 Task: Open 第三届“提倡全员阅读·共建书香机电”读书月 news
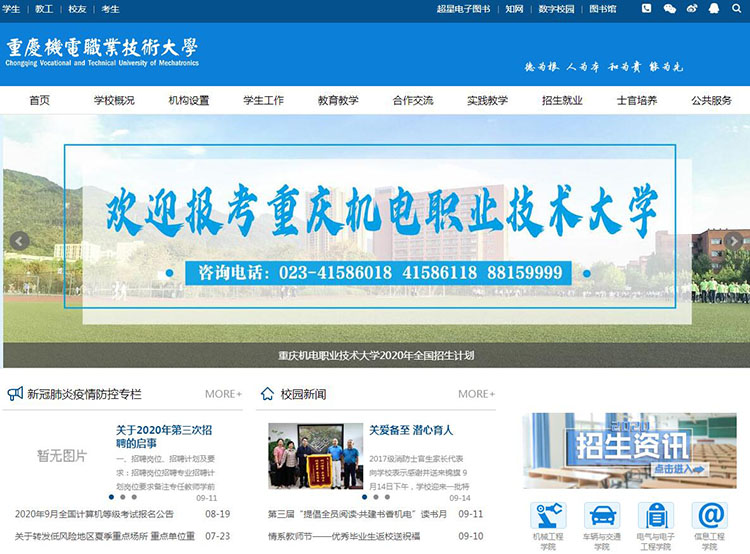pos(357,514)
